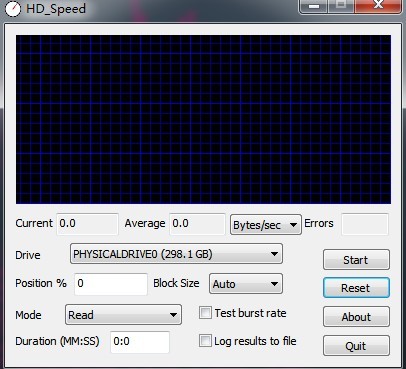
Task: Enable Log results to file checkbox
Action: 205,341
